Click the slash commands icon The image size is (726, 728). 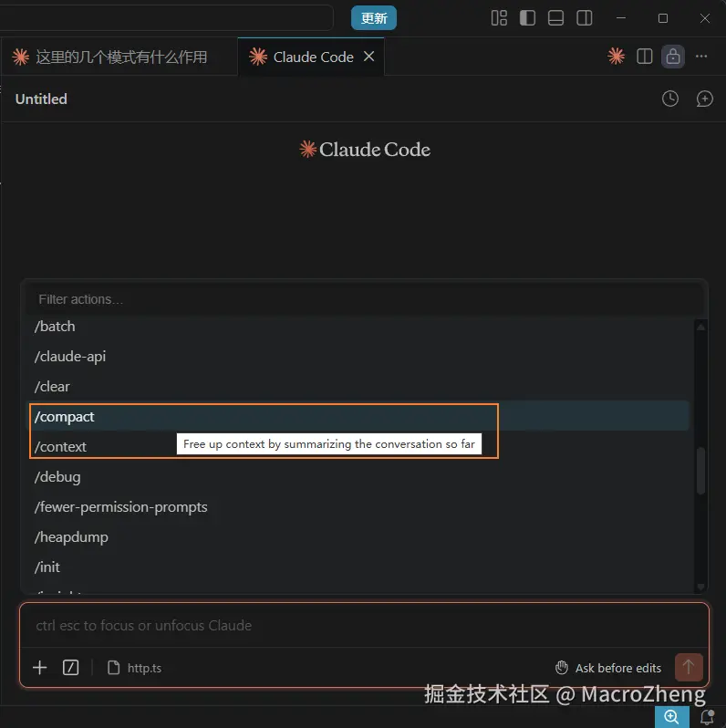coord(70,668)
